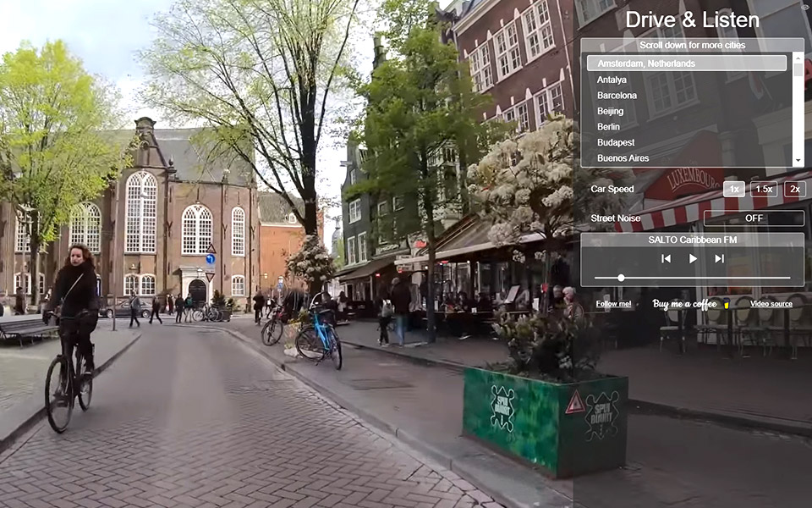This screenshot has height=508, width=812.
Task: Skip to previous radio station
Action: coord(666,258)
